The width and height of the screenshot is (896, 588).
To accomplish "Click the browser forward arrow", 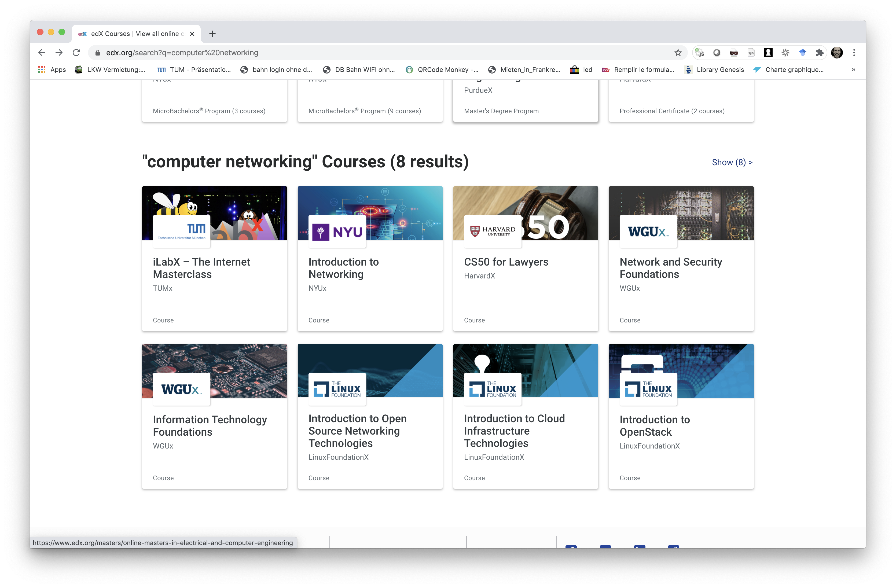I will pos(59,53).
